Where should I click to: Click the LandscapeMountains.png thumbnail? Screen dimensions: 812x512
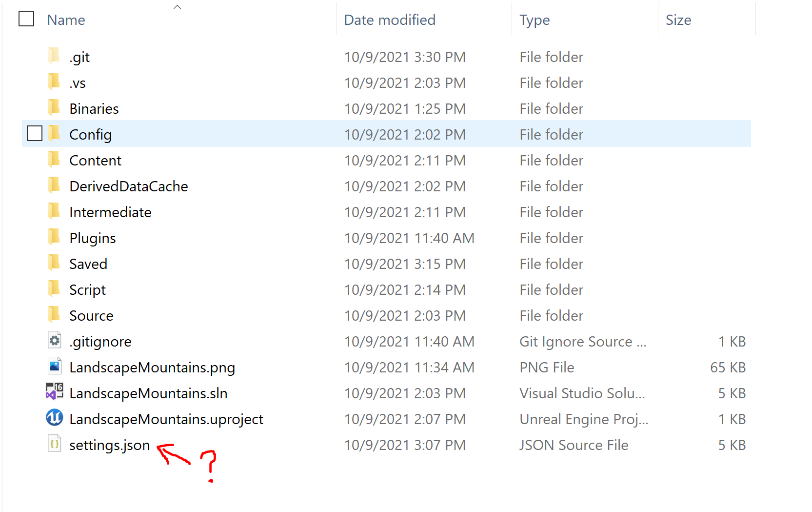coord(54,367)
